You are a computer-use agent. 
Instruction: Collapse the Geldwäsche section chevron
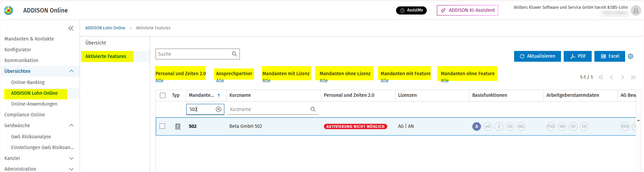point(72,125)
